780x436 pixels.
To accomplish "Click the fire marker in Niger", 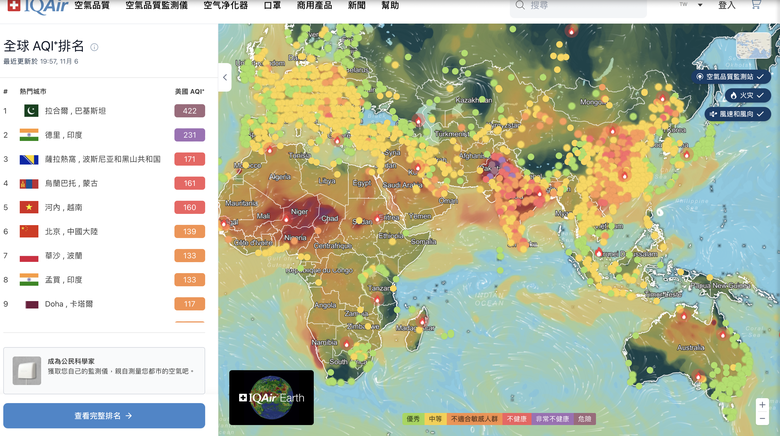I will 286,218.
